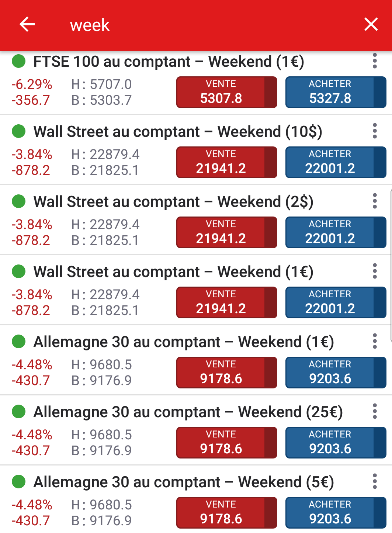Tap the back arrow in header
Viewport: 392px width, 533px height.
point(27,25)
